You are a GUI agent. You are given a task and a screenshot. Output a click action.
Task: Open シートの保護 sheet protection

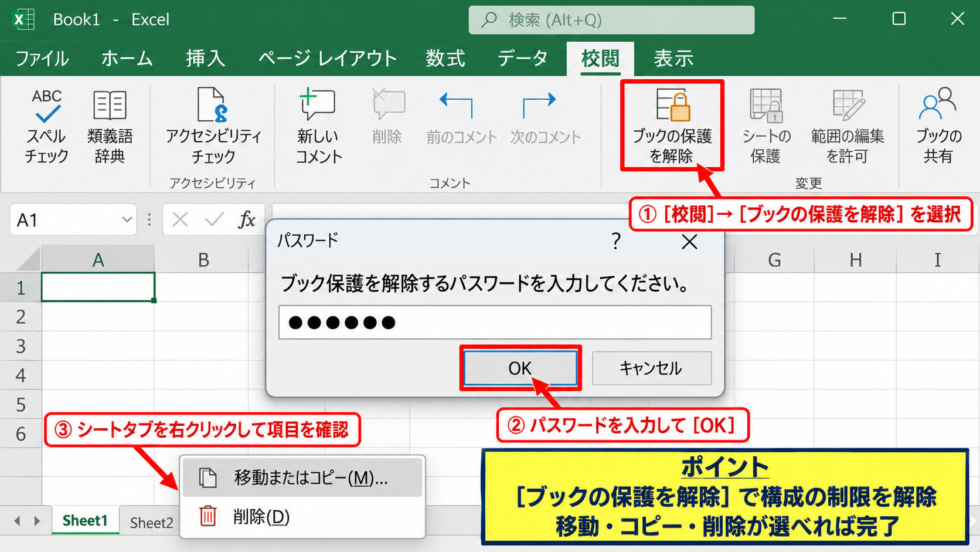tap(766, 126)
